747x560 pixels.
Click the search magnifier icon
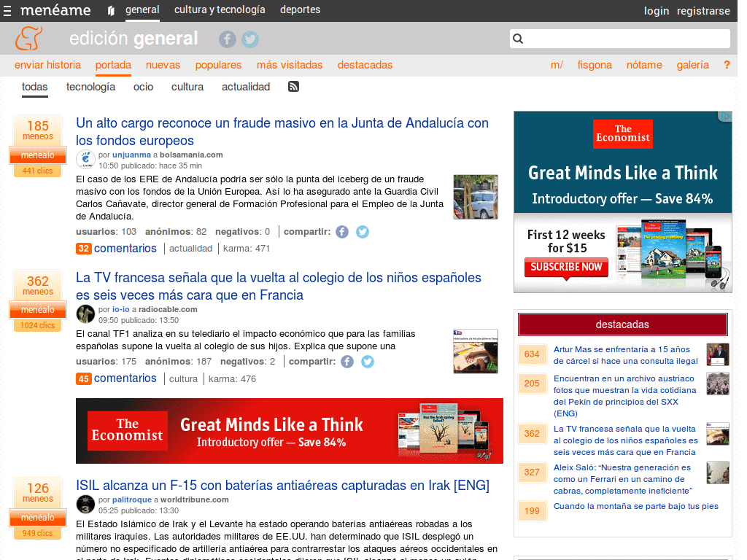[x=518, y=39]
